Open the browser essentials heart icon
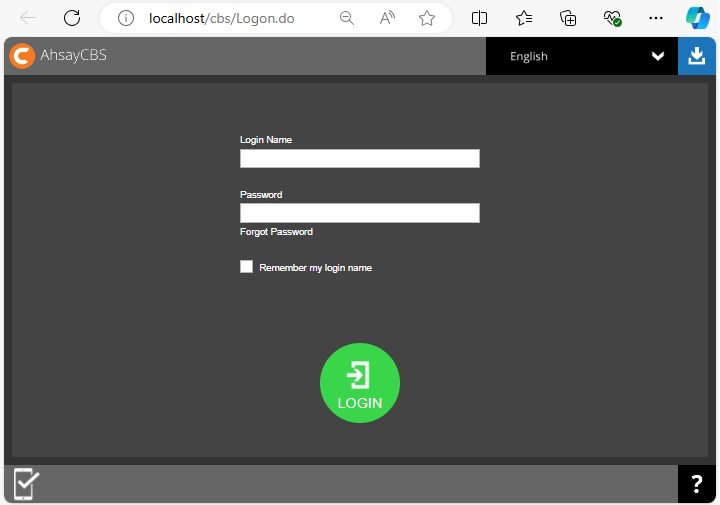The height and width of the screenshot is (505, 720). (612, 18)
